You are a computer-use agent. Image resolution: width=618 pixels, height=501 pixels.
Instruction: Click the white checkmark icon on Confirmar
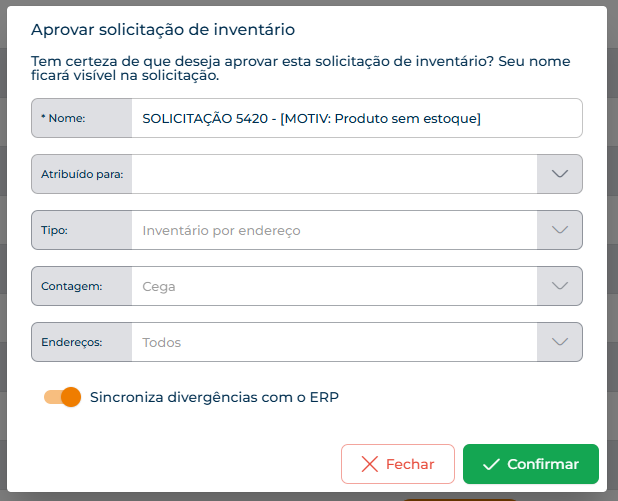tap(491, 464)
